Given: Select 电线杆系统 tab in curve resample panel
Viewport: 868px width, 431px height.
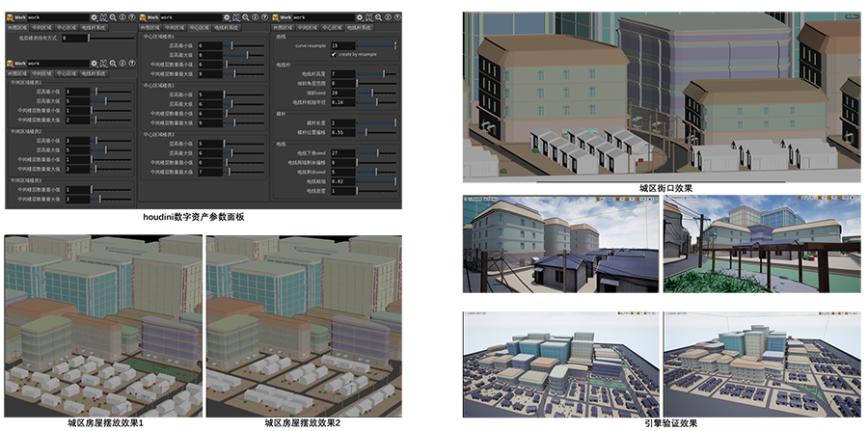Looking at the screenshot, I should coord(361,27).
